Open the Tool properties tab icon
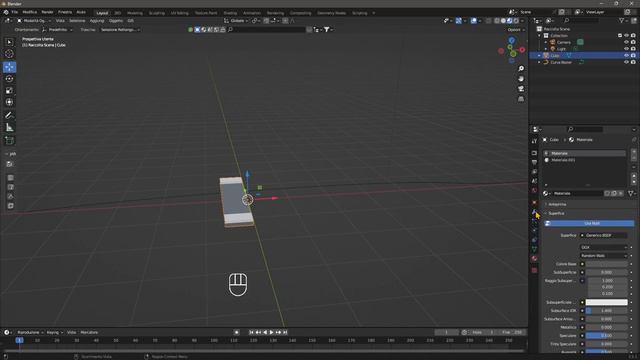This screenshot has height=360, width=640. 534,141
